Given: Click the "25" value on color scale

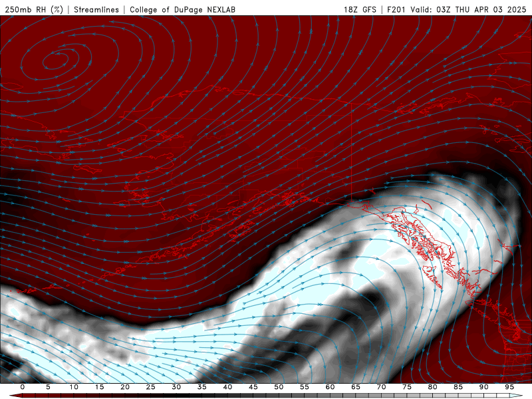Looking at the screenshot, I should [x=151, y=387].
